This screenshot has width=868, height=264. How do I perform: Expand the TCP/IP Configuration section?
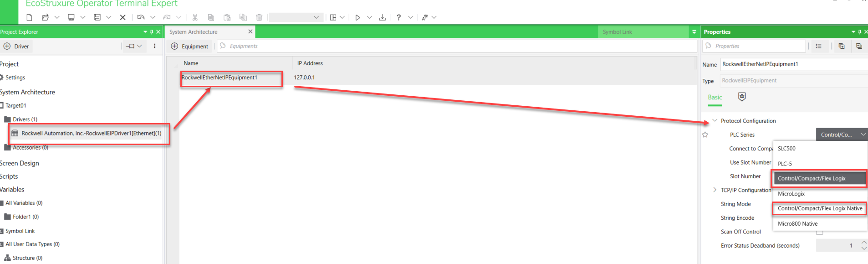715,190
